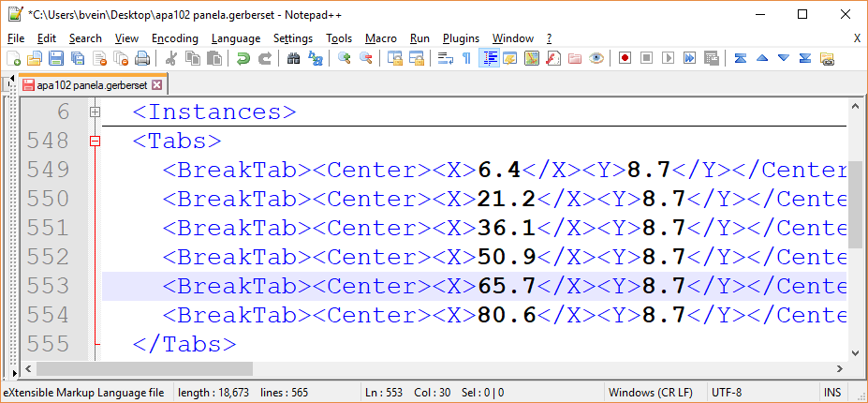Click the X at menu bar end

tap(857, 38)
